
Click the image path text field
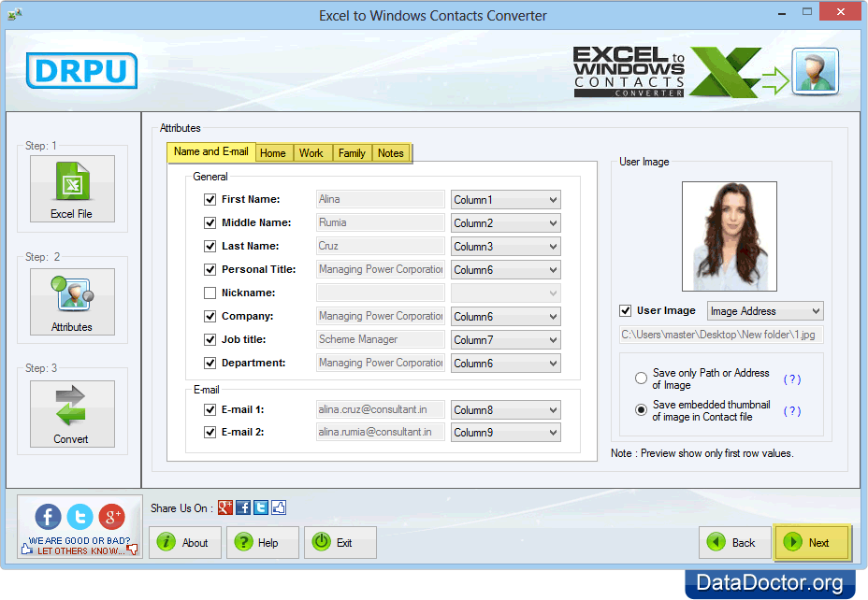click(x=721, y=335)
